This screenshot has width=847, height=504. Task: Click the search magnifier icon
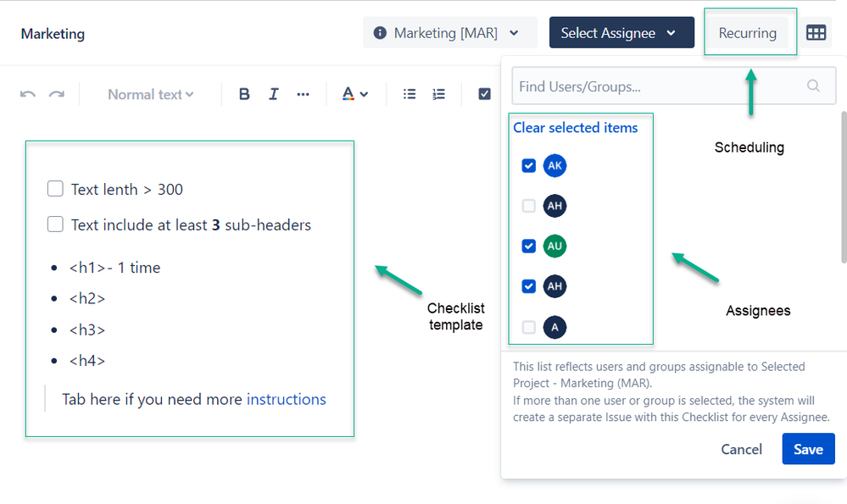(813, 86)
